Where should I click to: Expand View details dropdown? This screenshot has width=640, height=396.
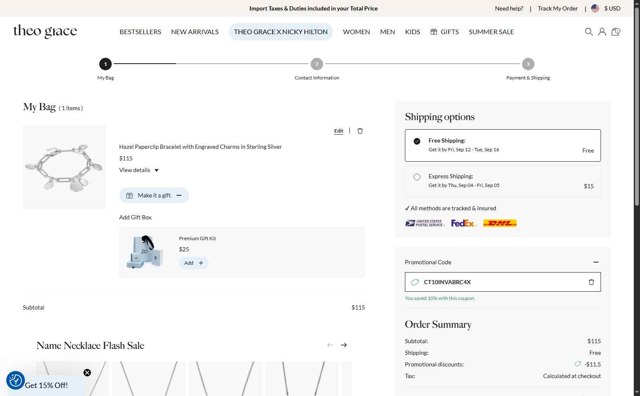click(x=139, y=170)
